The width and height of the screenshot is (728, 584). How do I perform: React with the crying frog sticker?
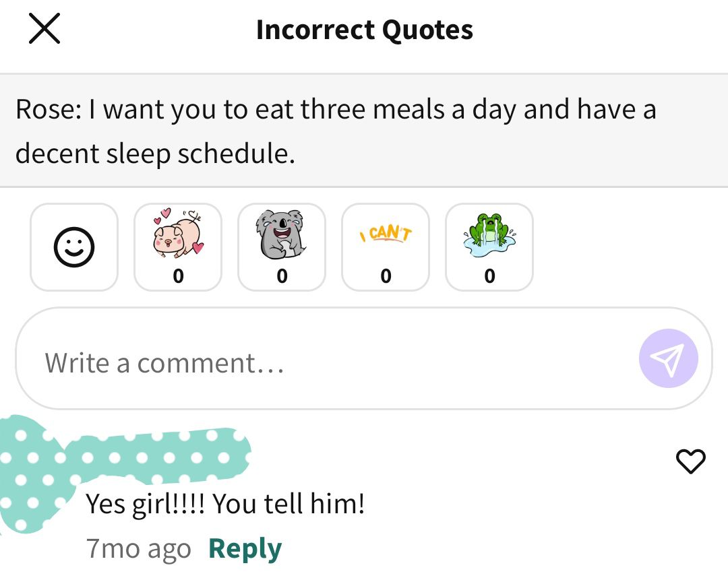tap(489, 247)
